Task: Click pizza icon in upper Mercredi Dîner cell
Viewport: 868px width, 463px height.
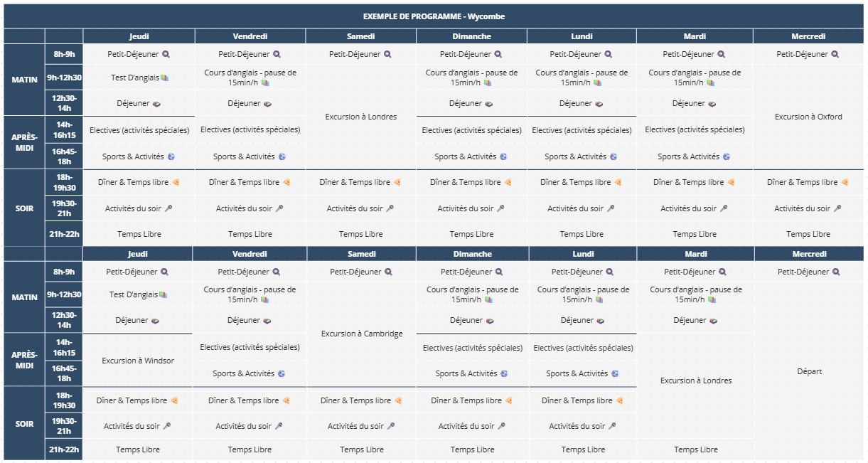Action: (845, 183)
